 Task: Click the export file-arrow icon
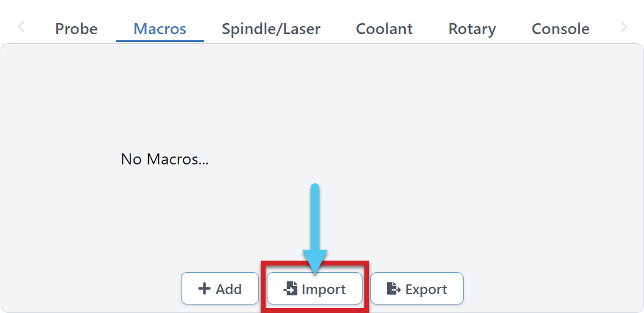pyautogui.click(x=394, y=289)
